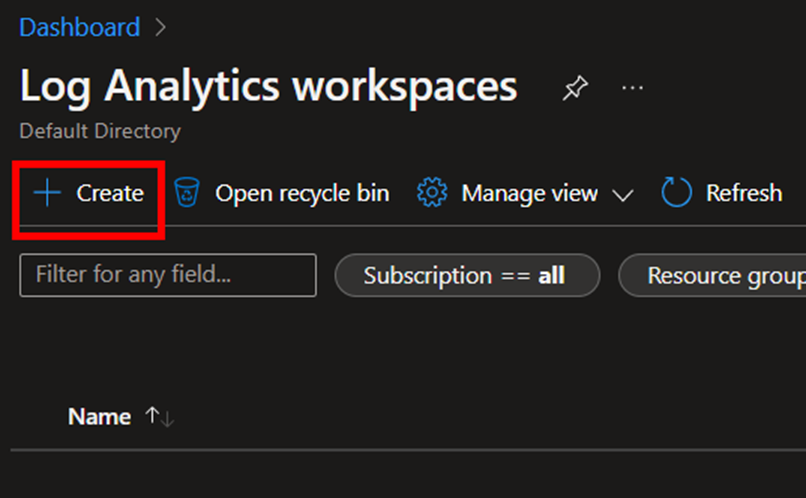The width and height of the screenshot is (806, 498).
Task: Open the Resource group filter pill
Action: [x=712, y=275]
